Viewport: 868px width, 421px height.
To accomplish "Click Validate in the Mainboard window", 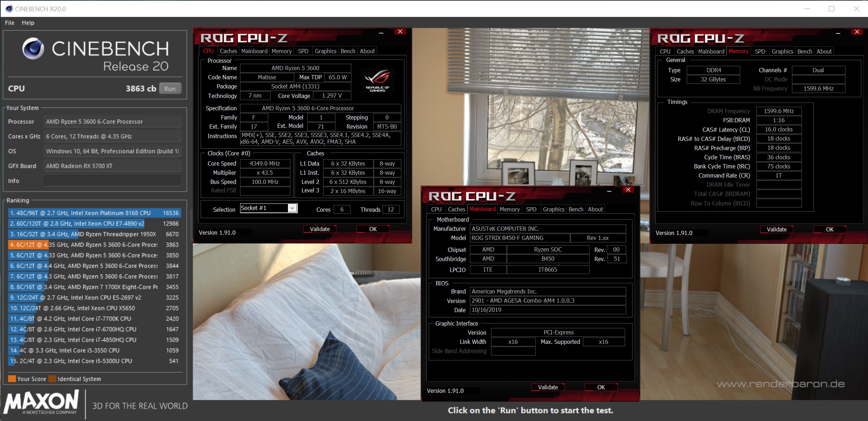I will [x=548, y=387].
